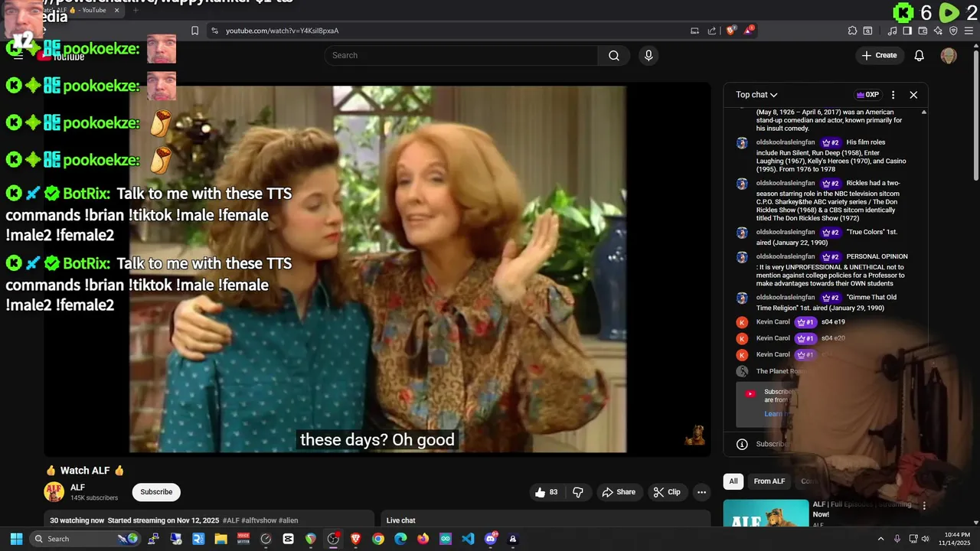
Task: Click the Clip button
Action: 666,492
